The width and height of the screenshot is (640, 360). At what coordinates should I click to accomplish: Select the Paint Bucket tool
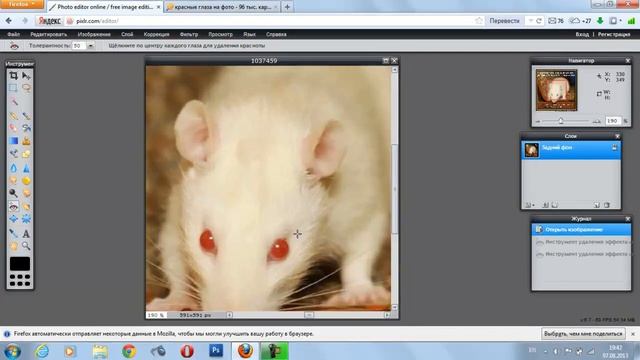pos(26,128)
